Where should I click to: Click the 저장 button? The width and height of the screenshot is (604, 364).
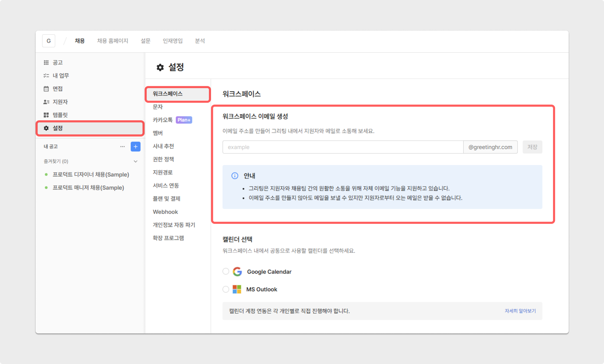pos(532,147)
